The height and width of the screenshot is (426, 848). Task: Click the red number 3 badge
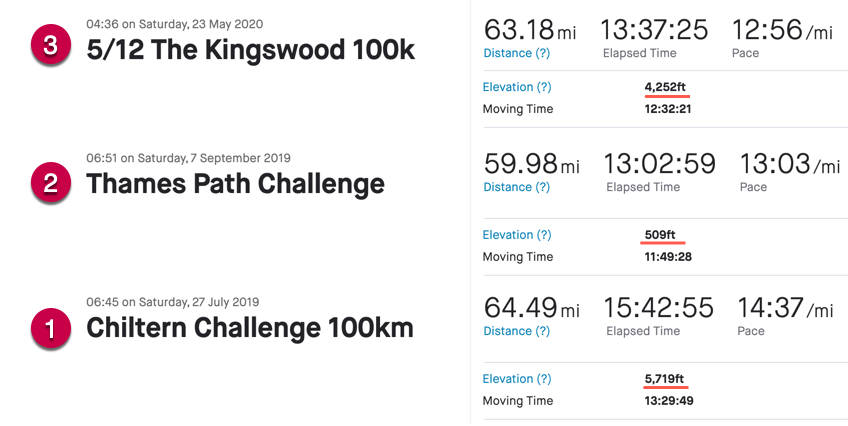click(x=50, y=45)
